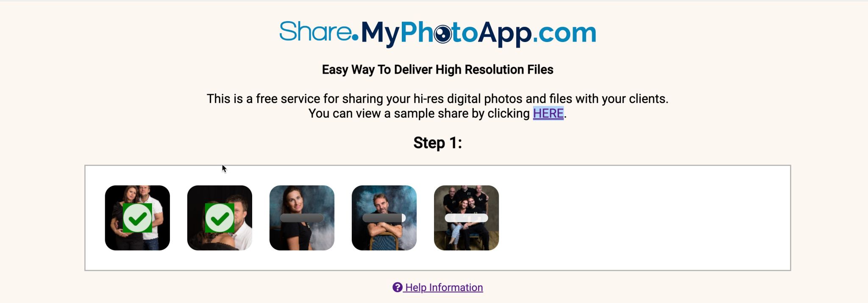Screen dimensions: 868x303
Task: Select the woman portrait thumbnail
Action: pos(302,218)
